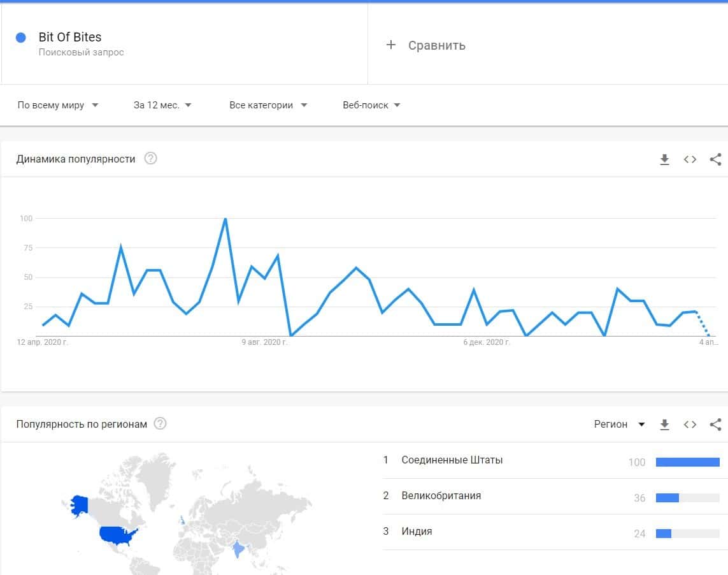Click the plus icon next to Сравнить
The image size is (728, 575).
[x=391, y=45]
